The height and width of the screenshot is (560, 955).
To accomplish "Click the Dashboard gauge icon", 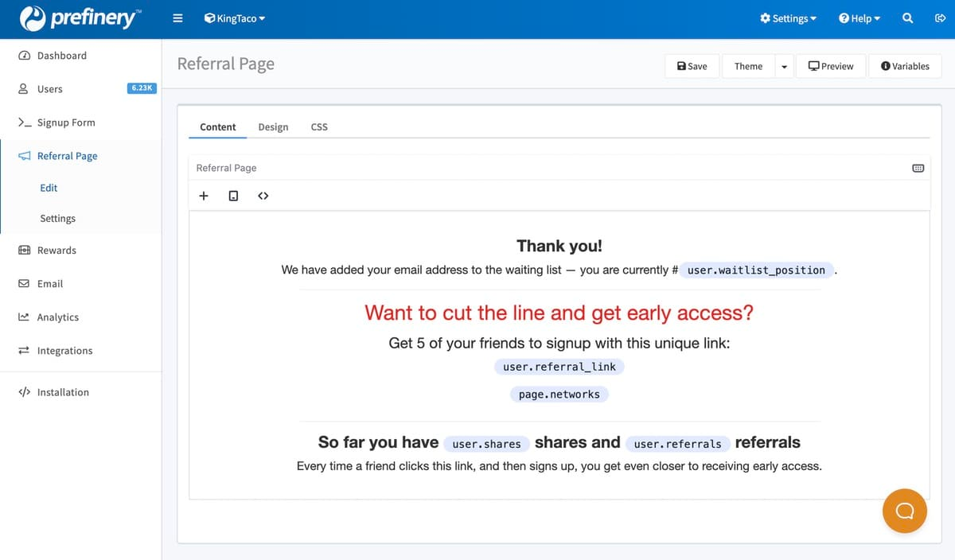I will [x=24, y=56].
